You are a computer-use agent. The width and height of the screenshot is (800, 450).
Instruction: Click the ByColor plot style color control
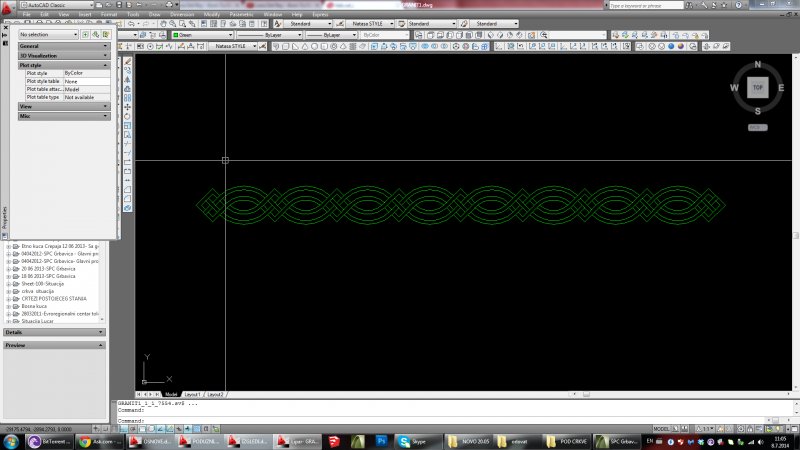coord(385,35)
